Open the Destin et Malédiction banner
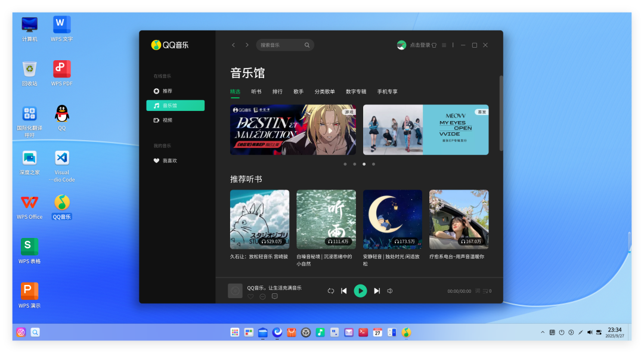 pos(293,130)
